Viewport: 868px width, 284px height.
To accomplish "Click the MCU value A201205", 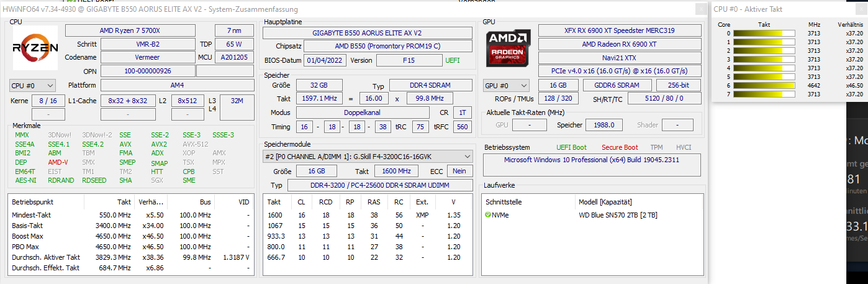I will click(x=234, y=57).
